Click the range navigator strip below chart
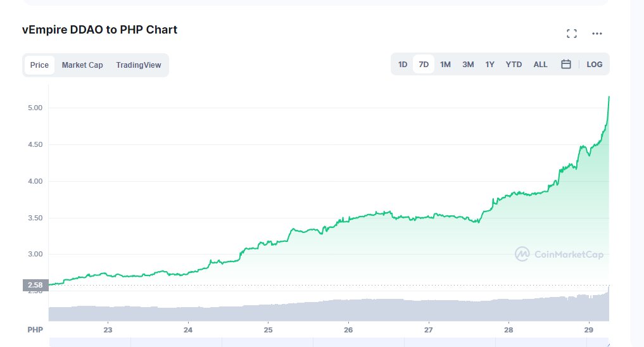644x347 pixels. click(329, 343)
